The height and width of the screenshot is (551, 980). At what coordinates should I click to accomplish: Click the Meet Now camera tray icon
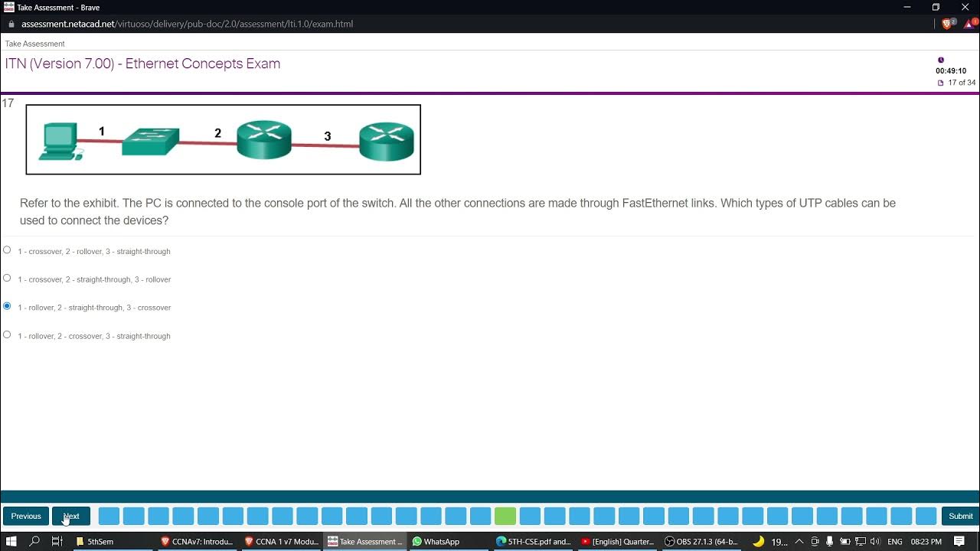coord(815,542)
